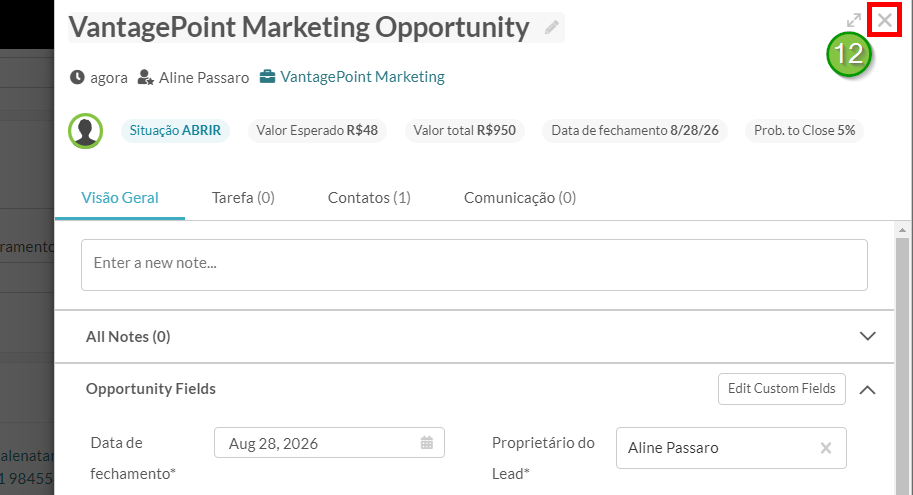The height and width of the screenshot is (495, 913).
Task: Clear Aline Passaro from lead owner field
Action: click(826, 448)
